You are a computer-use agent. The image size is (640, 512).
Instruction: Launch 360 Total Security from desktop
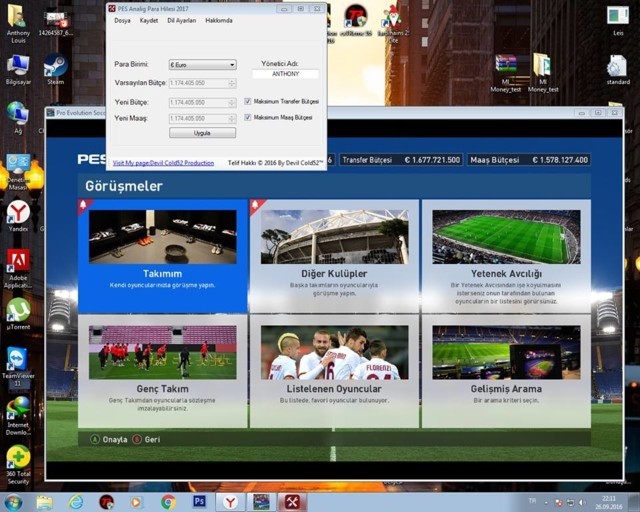pos(18,465)
